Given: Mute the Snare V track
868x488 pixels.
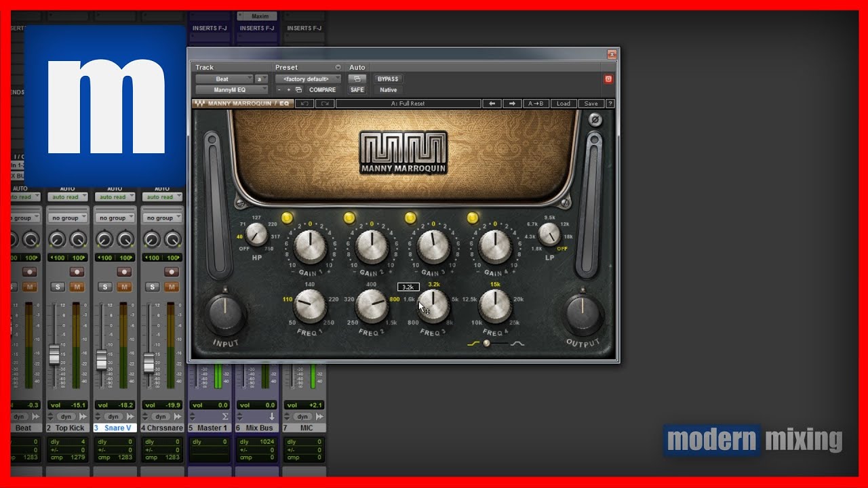Looking at the screenshot, I should click(124, 287).
